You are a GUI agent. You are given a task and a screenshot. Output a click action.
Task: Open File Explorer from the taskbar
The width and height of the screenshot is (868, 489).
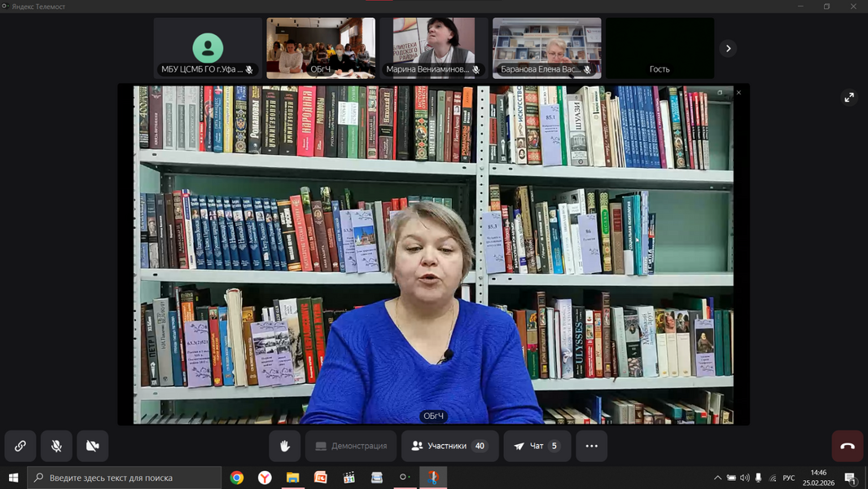292,478
